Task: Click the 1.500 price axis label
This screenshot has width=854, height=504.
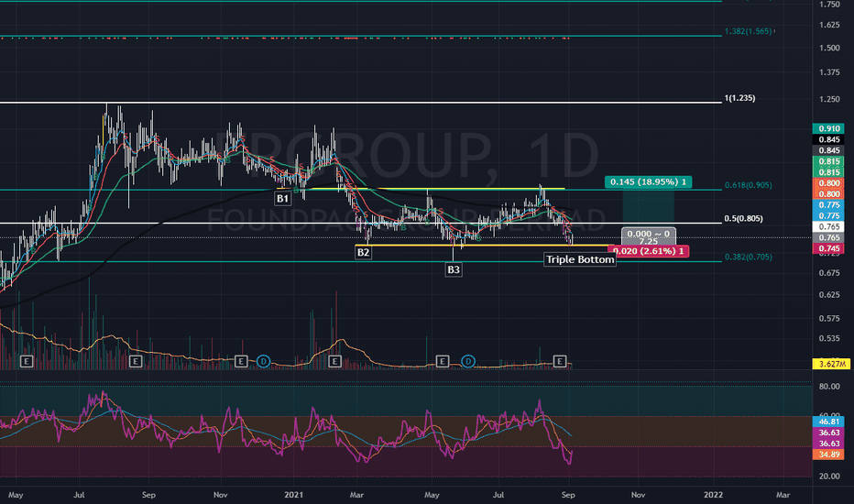Action: tap(829, 48)
